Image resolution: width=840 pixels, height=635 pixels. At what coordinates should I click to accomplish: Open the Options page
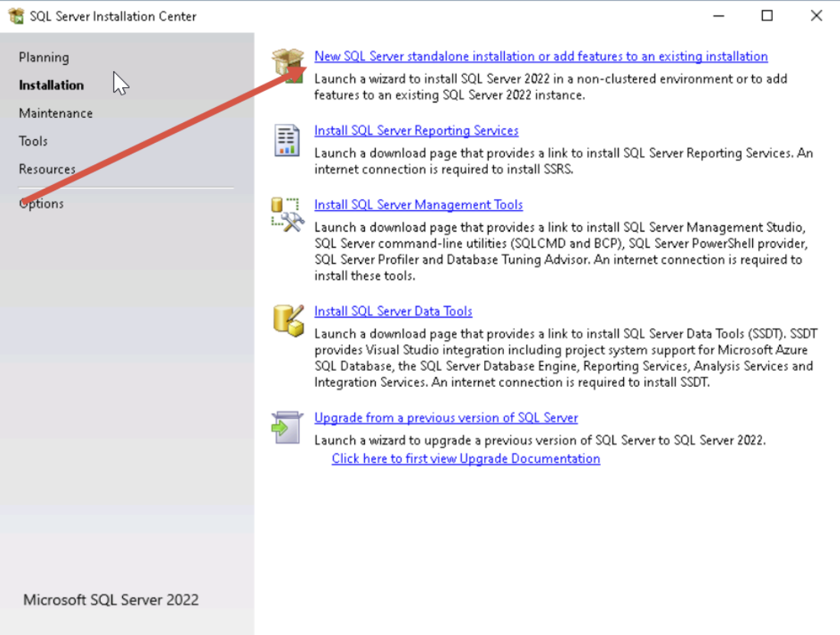click(x=41, y=203)
